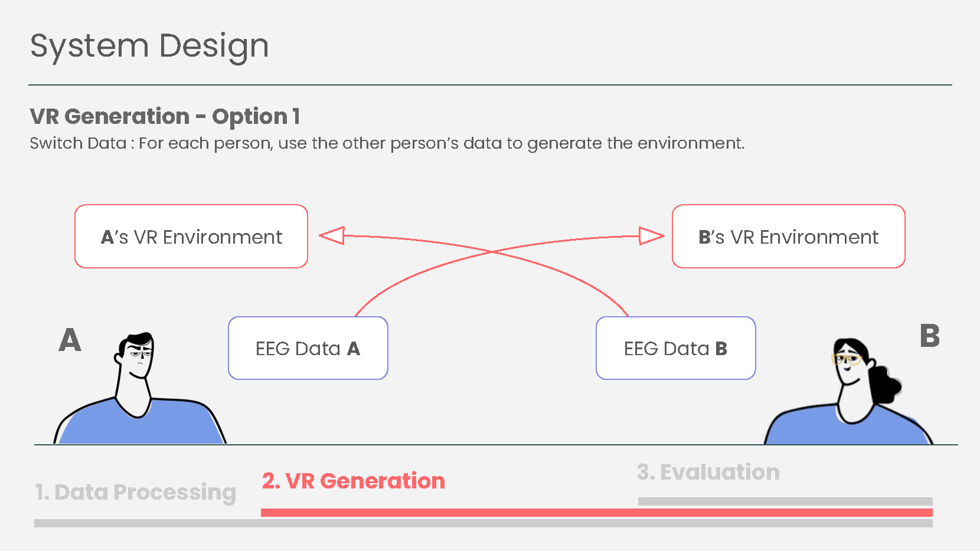980x551 pixels.
Task: Click the large letter B label
Action: coord(929,336)
